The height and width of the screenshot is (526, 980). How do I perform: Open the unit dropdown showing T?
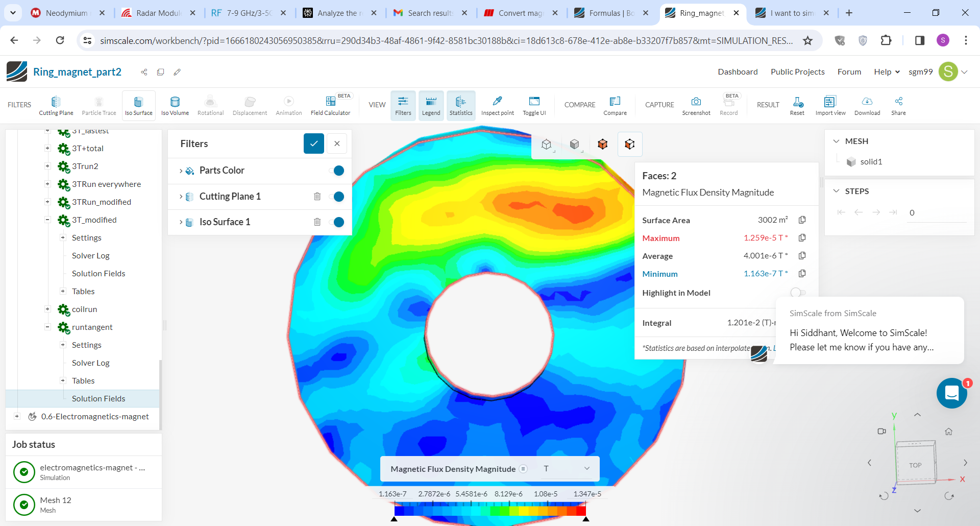pos(567,469)
